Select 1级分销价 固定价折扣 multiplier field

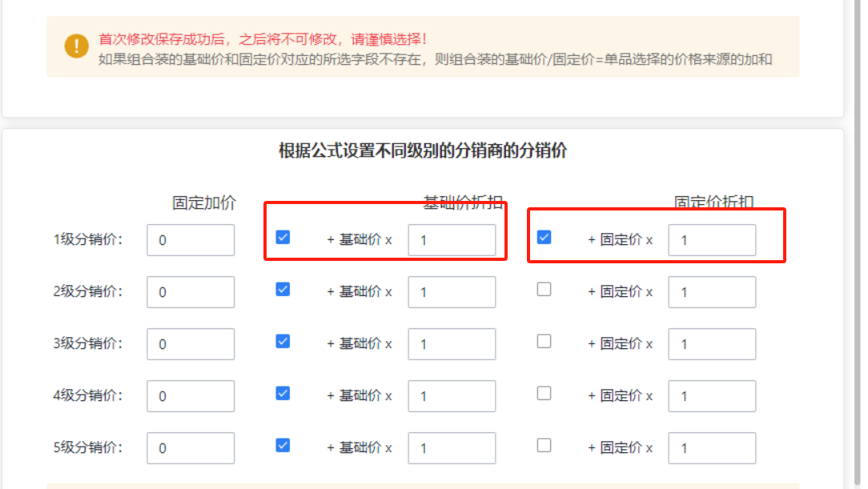tap(712, 240)
